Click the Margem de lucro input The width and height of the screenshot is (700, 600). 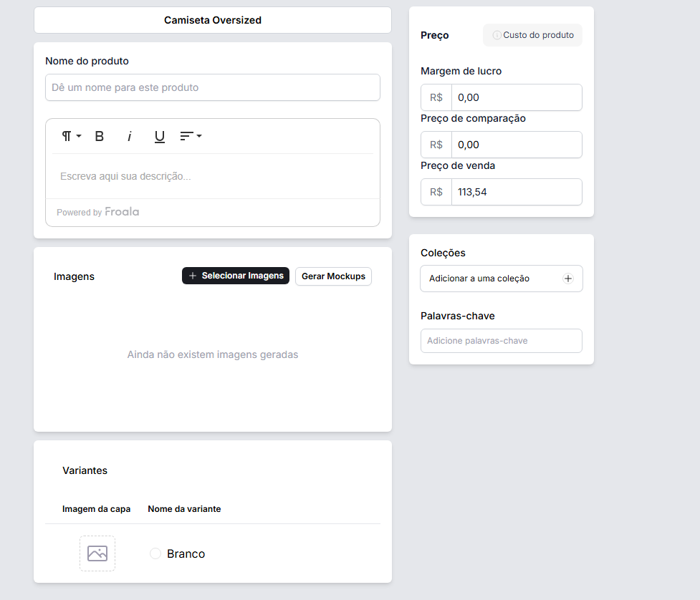point(516,97)
